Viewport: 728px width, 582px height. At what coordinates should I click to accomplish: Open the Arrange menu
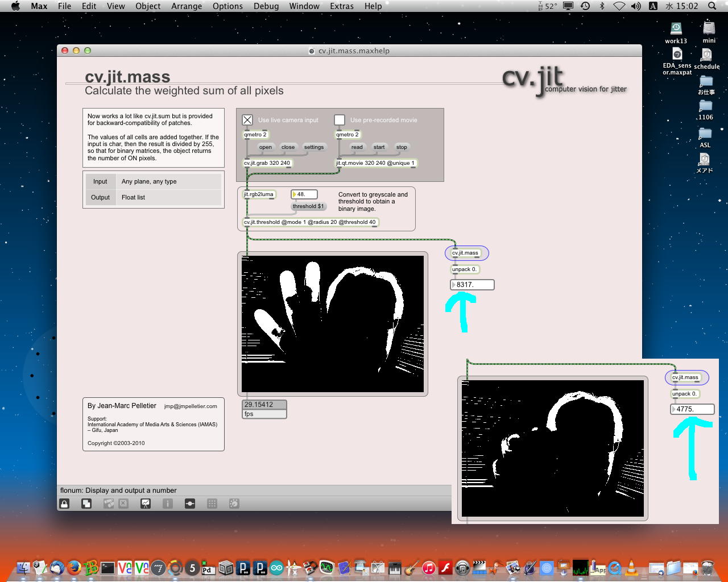point(187,6)
